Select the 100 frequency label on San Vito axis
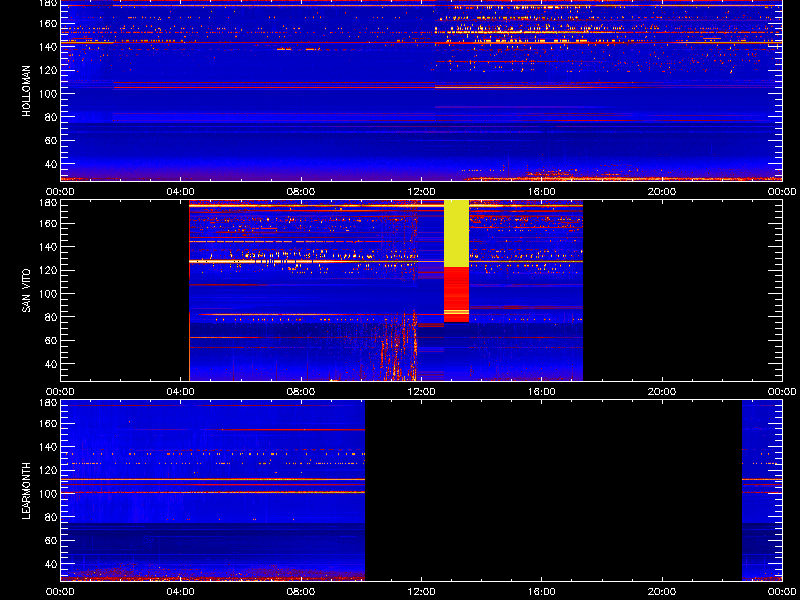 48,294
